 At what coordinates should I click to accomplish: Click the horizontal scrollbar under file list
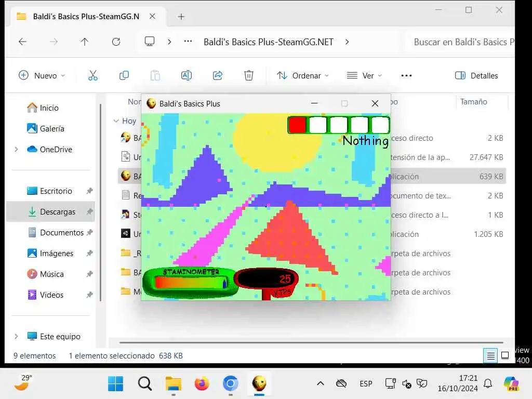point(311,343)
